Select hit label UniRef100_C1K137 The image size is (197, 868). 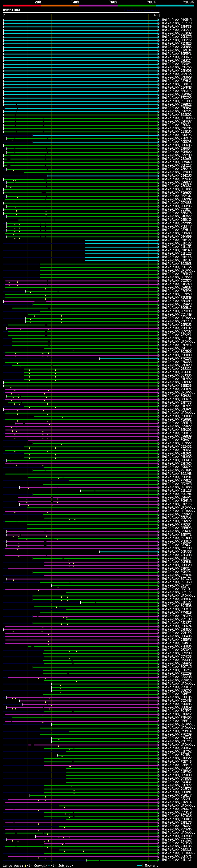(x=177, y=260)
